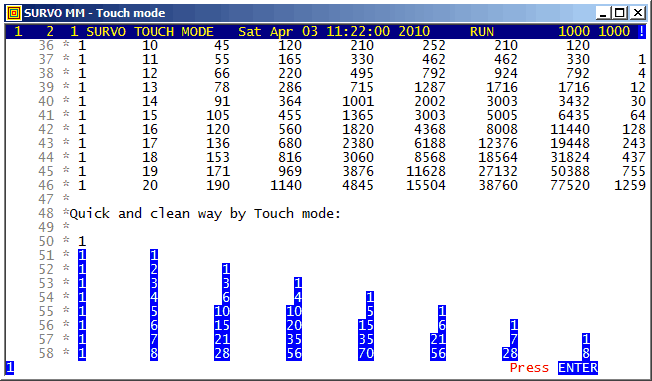Viewport: 652px width, 381px height.
Task: Click the highlighted 1 on the bottom line
Action: click(10, 368)
